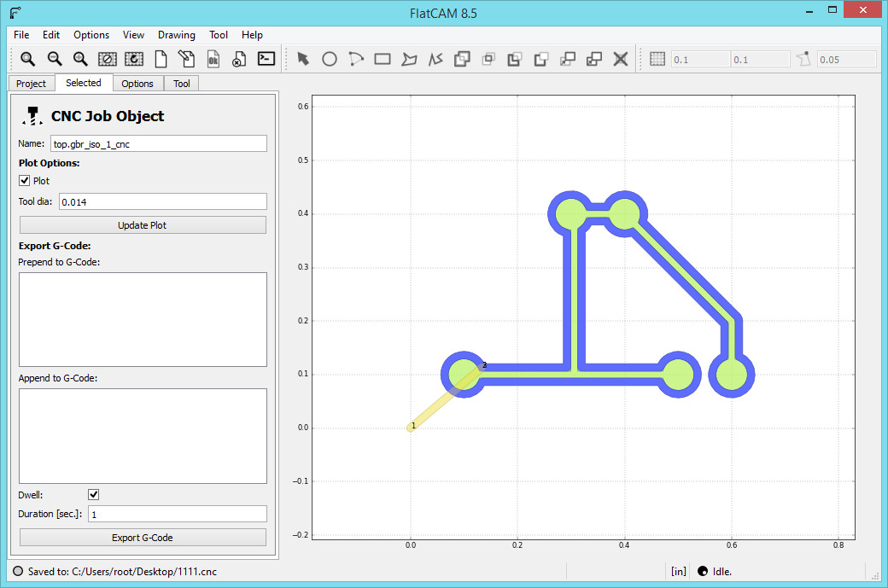Click the Delete object page icon
The height and width of the screenshot is (588, 888).
point(239,59)
